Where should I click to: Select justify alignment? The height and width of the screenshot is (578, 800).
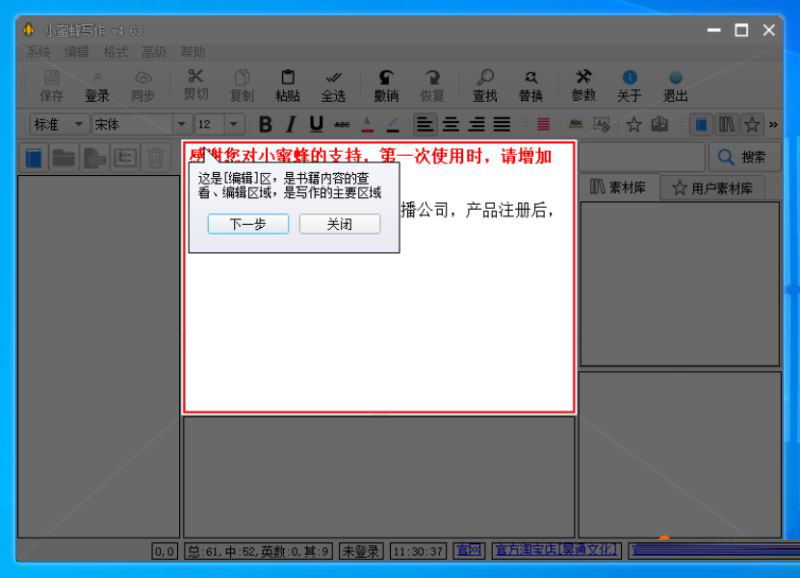coord(502,124)
